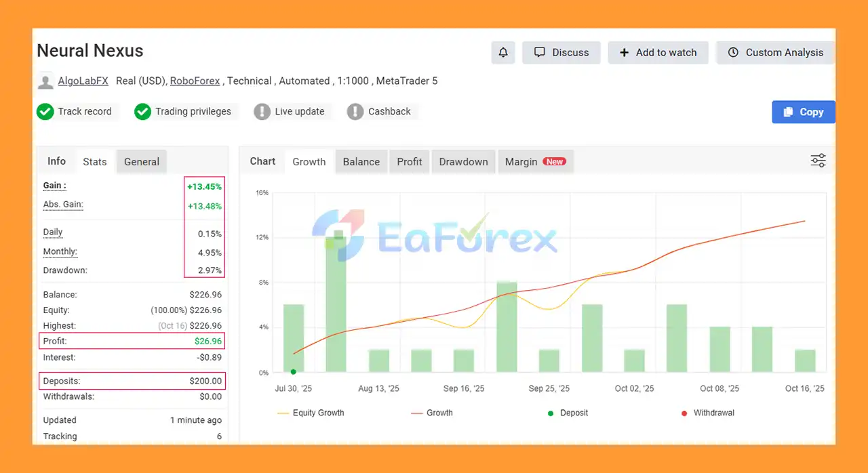Screen dimensions: 868x473
Task: Select the Margin tab marked New
Action: pyautogui.click(x=535, y=162)
